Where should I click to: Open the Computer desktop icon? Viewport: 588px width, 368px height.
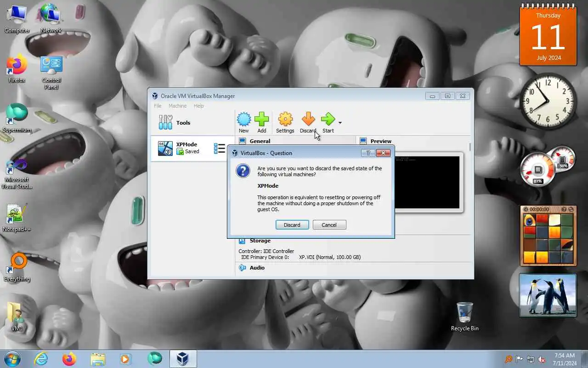[x=17, y=19]
